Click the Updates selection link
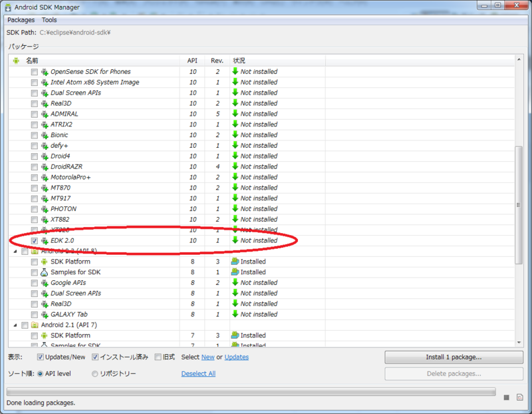Screen dimensions: 532x414 click(237, 357)
